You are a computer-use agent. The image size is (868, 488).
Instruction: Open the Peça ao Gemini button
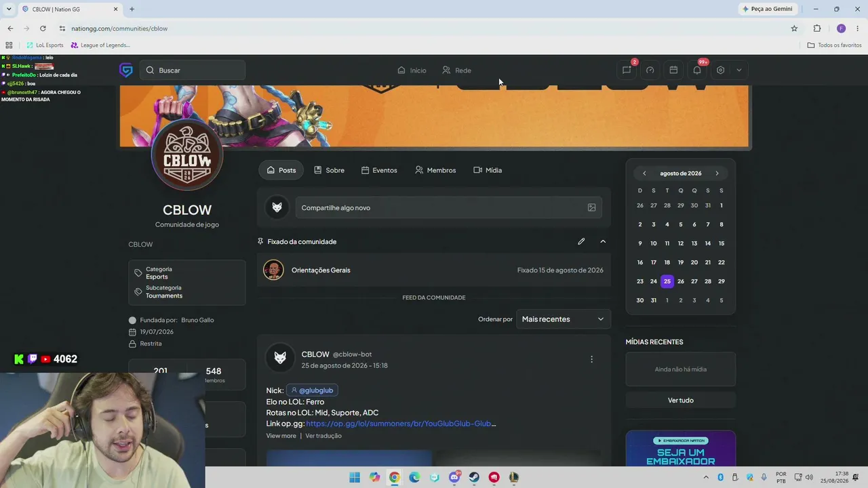768,9
